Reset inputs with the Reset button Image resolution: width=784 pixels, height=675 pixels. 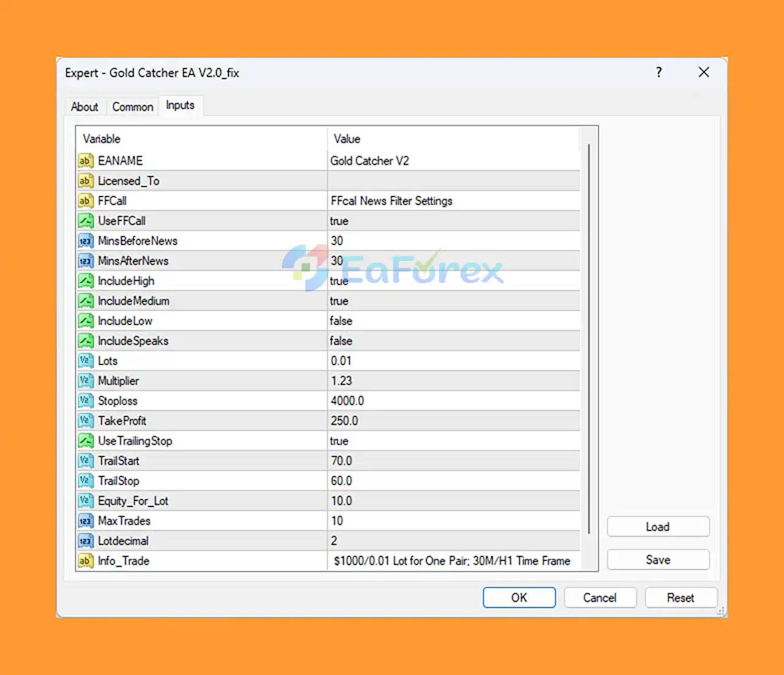coord(681,598)
